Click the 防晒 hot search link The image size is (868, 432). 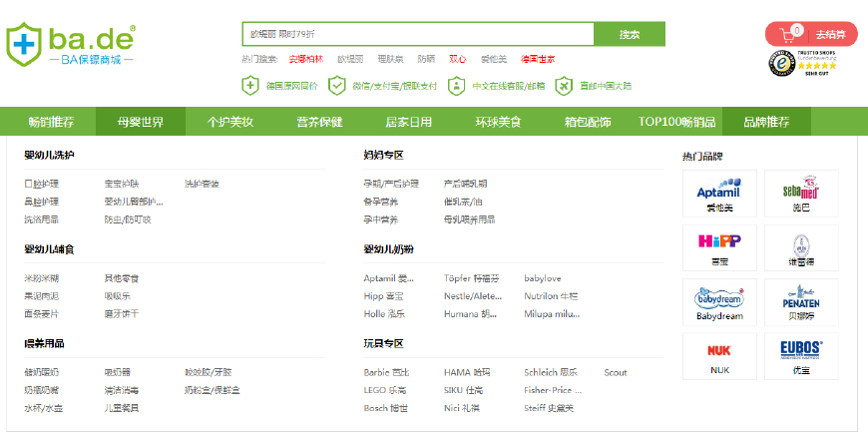[x=426, y=59]
